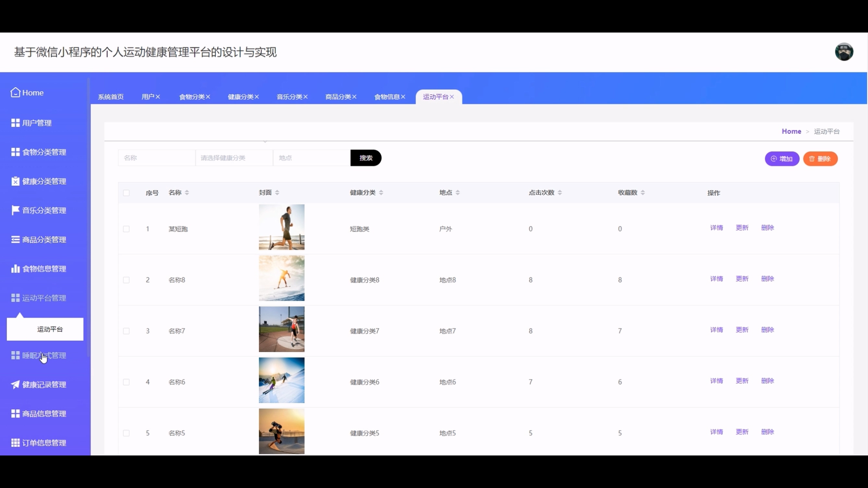Close the 商品分类 tab
The image size is (868, 488).
[x=354, y=97]
